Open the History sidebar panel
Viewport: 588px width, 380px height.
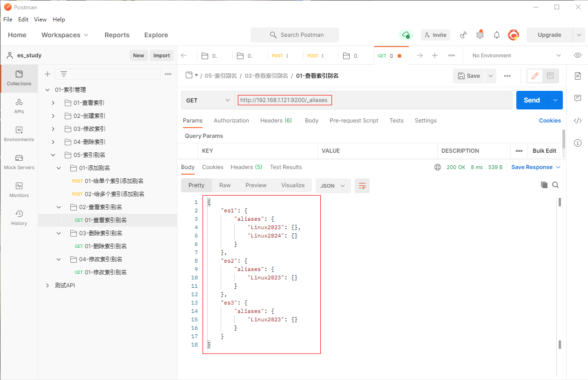click(x=19, y=217)
